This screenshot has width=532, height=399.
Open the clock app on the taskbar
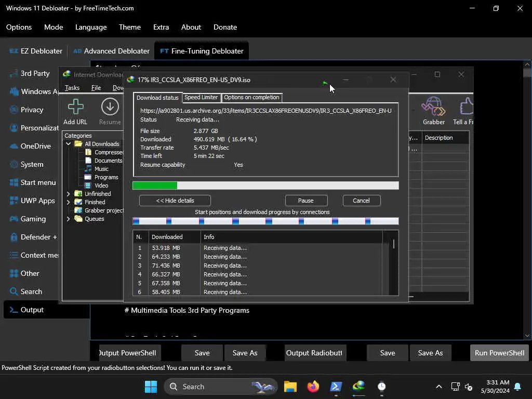coord(382,387)
